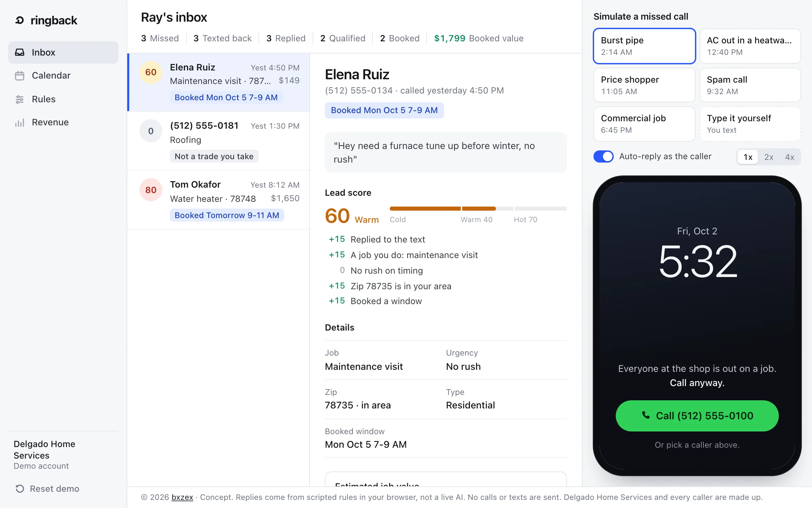Image resolution: width=812 pixels, height=508 pixels.
Task: Open Elena Ruiz conversation in inbox list
Action: pos(219,82)
